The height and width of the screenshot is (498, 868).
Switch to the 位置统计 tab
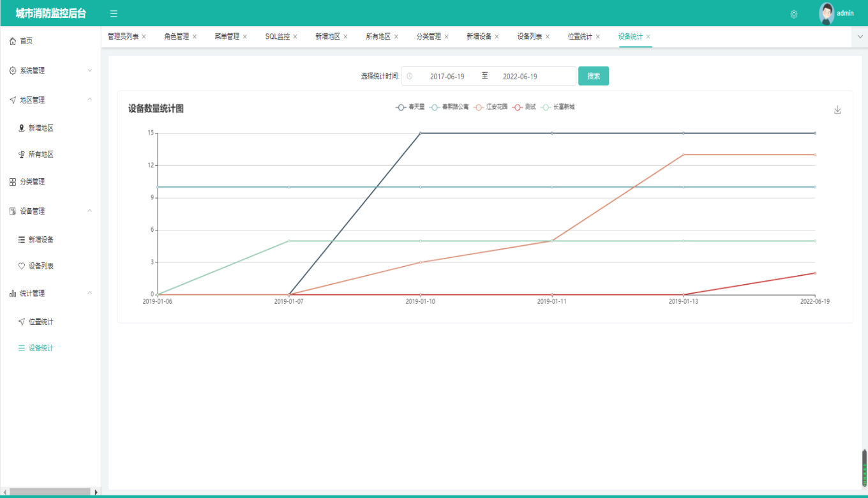[x=580, y=36]
